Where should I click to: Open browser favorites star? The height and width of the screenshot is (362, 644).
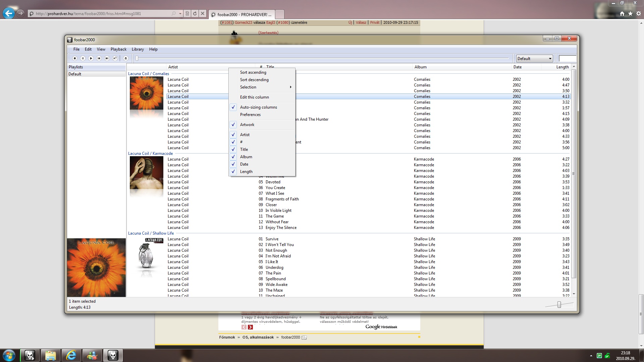tap(630, 14)
